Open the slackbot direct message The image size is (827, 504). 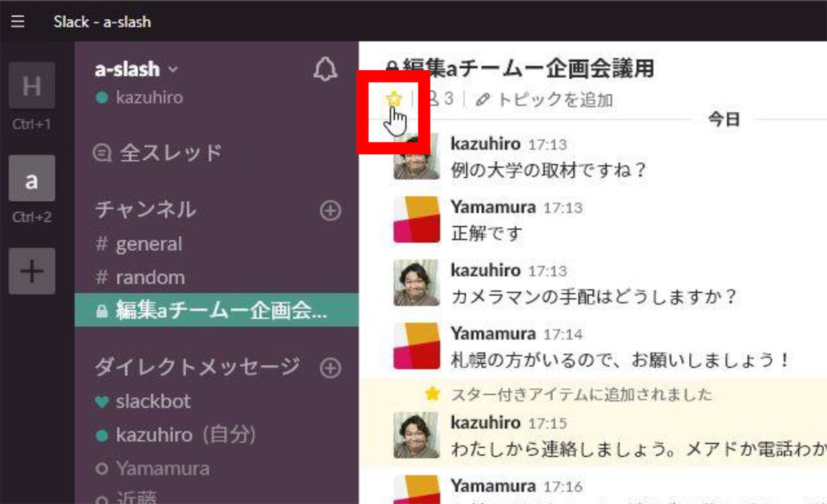(x=143, y=401)
